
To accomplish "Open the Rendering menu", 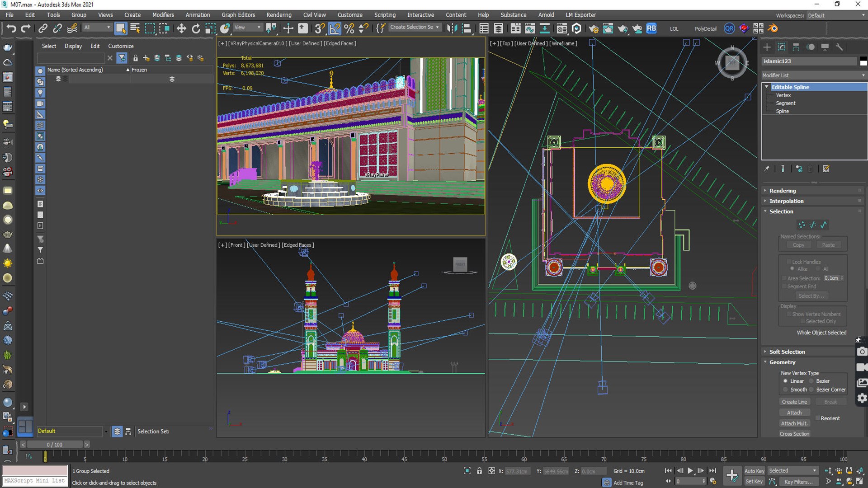I will point(278,15).
